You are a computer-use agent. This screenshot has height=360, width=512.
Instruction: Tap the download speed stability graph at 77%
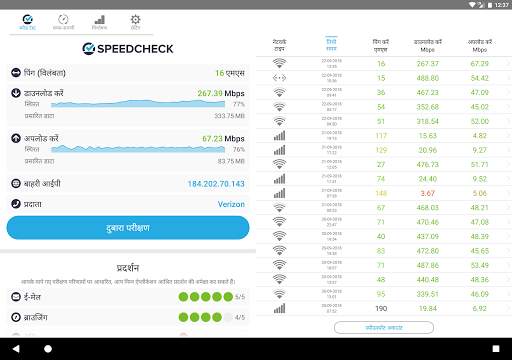138,104
